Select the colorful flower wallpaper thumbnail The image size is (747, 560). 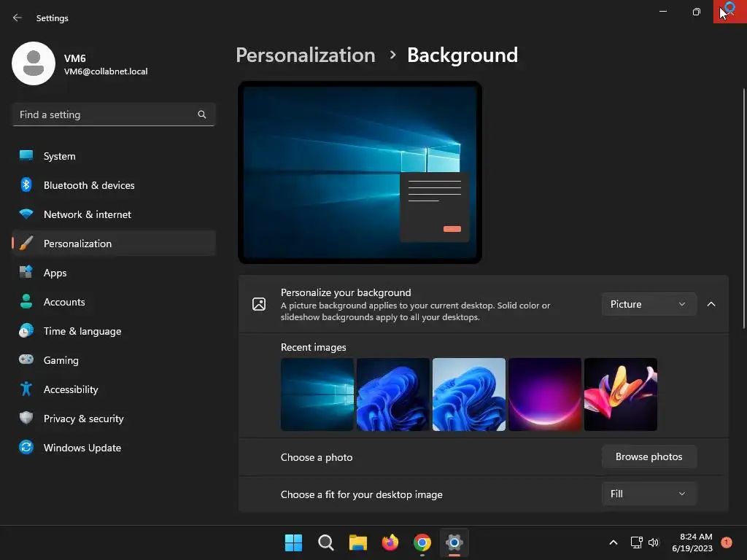621,394
